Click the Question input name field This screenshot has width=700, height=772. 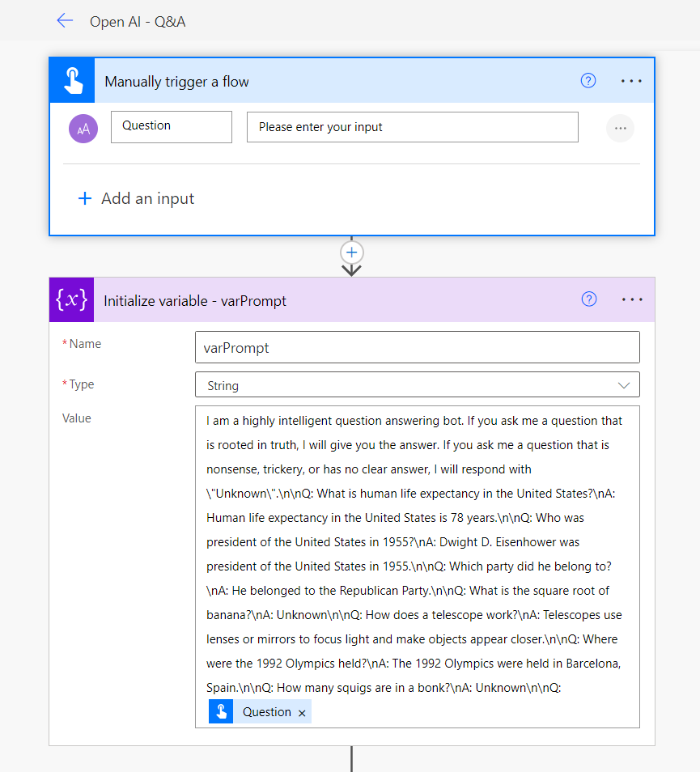coord(172,127)
